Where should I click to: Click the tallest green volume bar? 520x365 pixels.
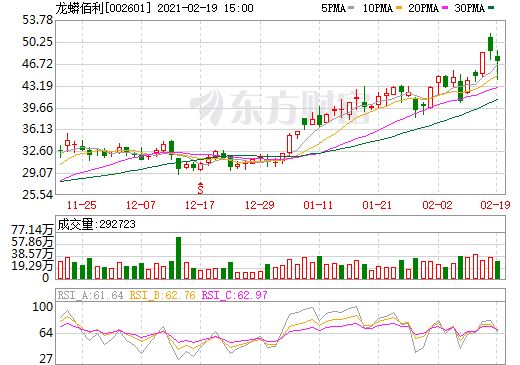pos(178,258)
